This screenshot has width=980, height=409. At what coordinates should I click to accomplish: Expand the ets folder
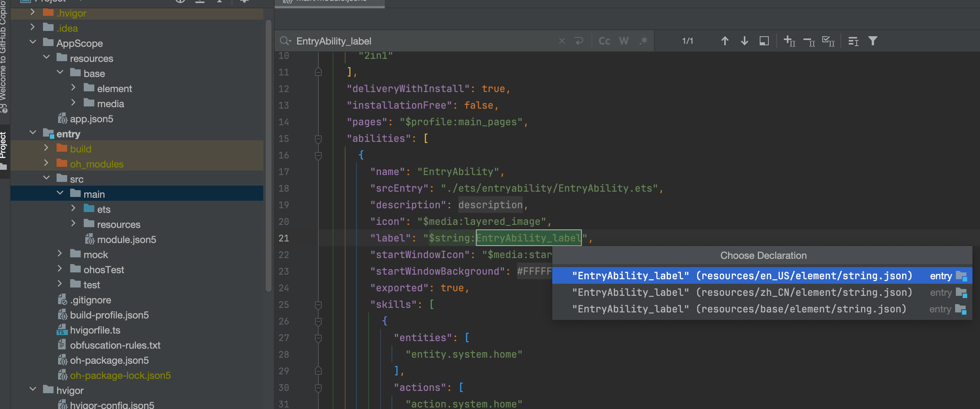pos(74,208)
